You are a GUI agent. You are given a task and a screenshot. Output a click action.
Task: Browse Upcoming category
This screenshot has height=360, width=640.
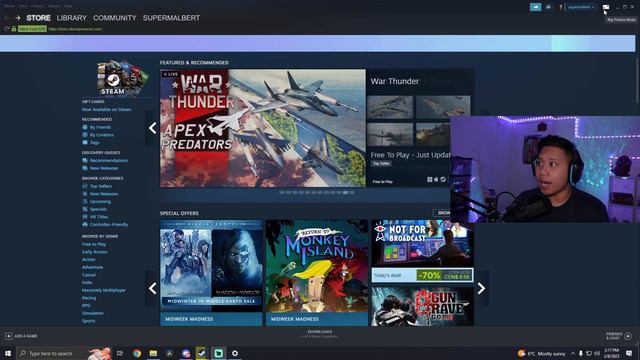pos(100,202)
